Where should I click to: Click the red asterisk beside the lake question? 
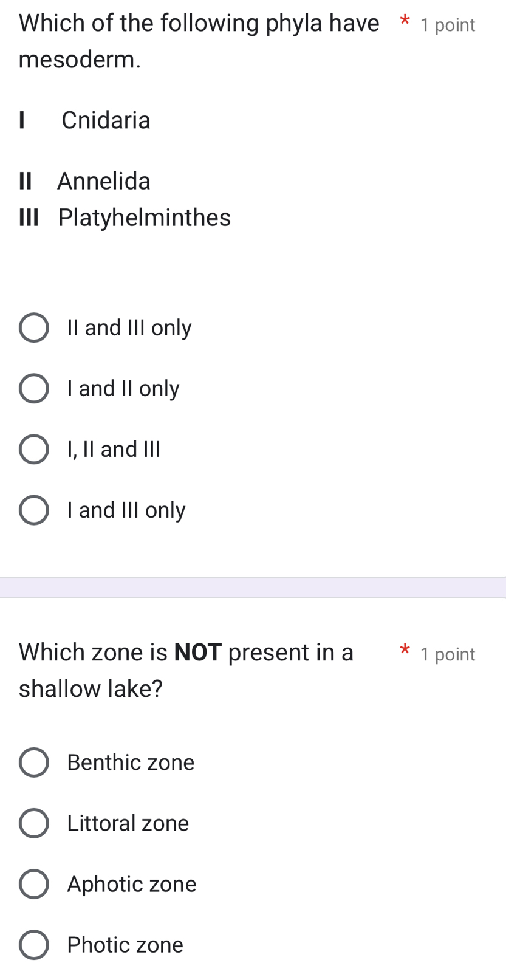[x=404, y=651]
